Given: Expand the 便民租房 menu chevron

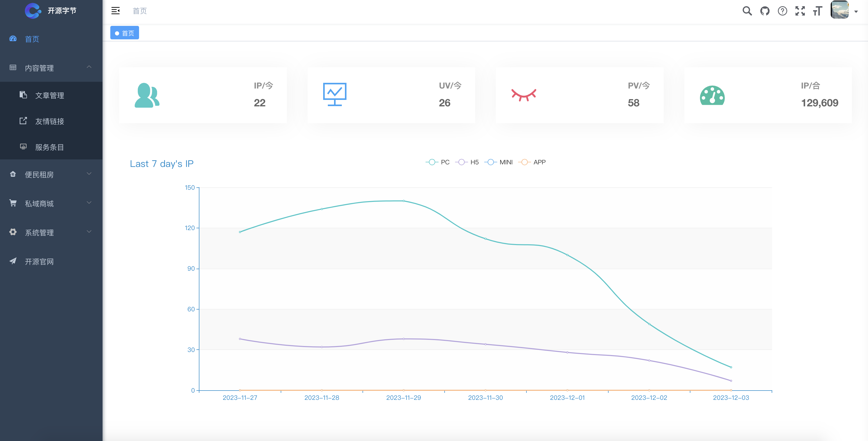Looking at the screenshot, I should pos(89,174).
